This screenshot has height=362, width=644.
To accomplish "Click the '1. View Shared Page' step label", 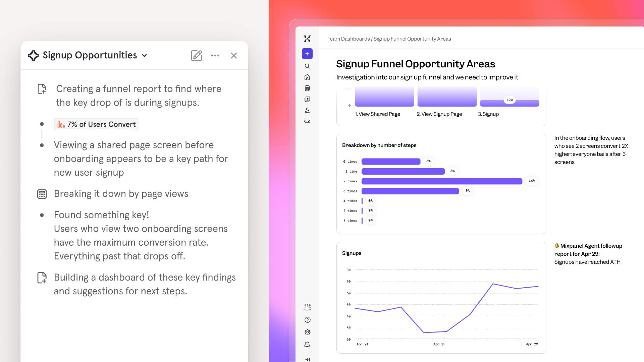I will point(378,114).
